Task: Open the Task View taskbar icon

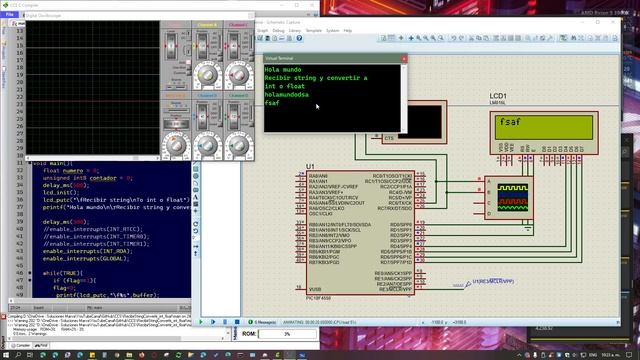Action: point(30,355)
